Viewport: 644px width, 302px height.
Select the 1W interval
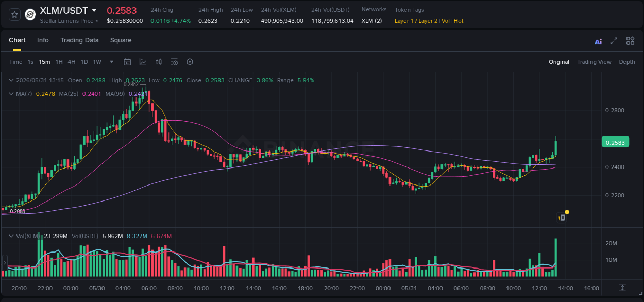pos(97,62)
